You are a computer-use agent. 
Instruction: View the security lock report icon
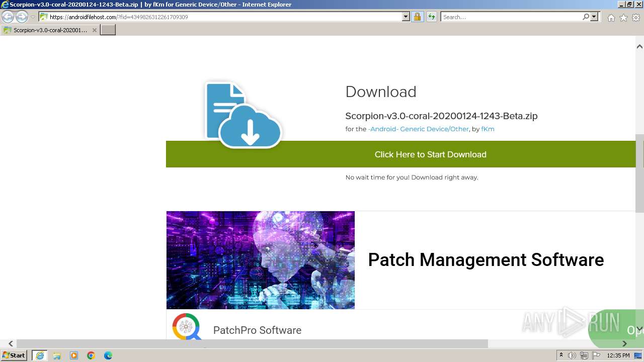417,17
